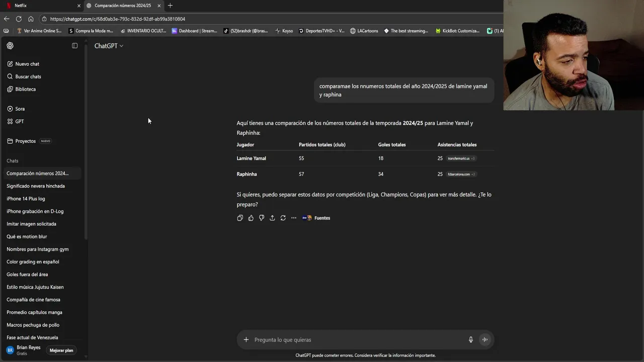Open the Fuentes sources button
The image size is (644, 362).
coord(316,218)
